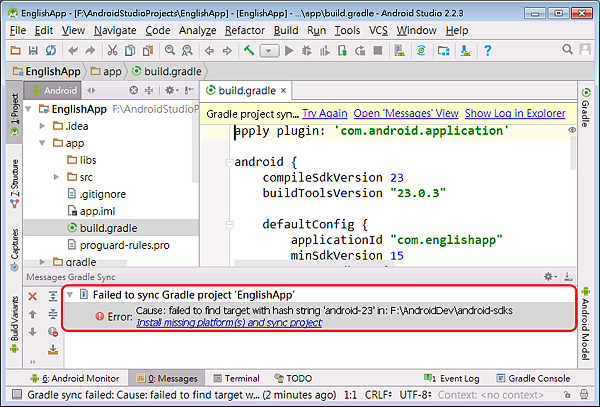Expand the gradle folder node
The height and width of the screenshot is (407, 600).
42,262
